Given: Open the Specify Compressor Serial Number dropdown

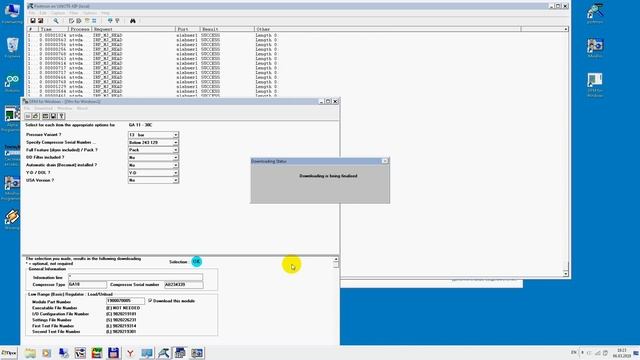Looking at the screenshot, I should click(x=176, y=142).
